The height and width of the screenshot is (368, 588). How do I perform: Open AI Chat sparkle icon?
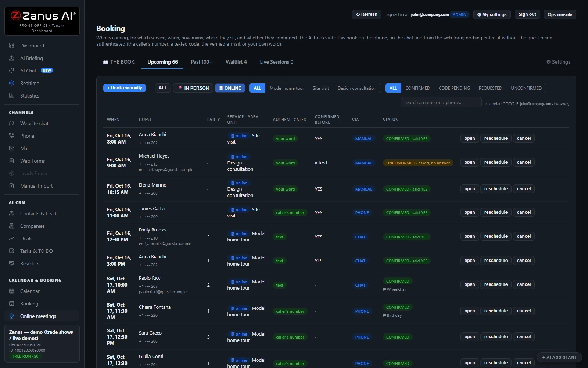pyautogui.click(x=11, y=71)
